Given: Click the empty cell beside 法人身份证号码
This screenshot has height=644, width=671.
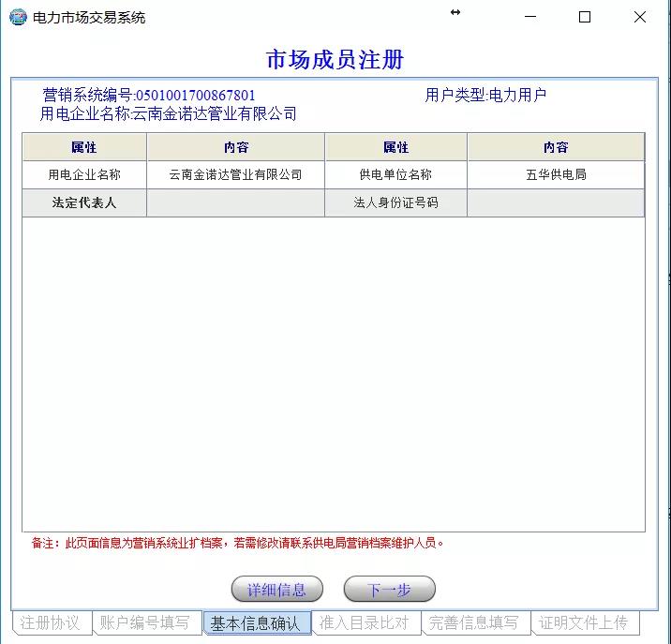Looking at the screenshot, I should (x=556, y=202).
